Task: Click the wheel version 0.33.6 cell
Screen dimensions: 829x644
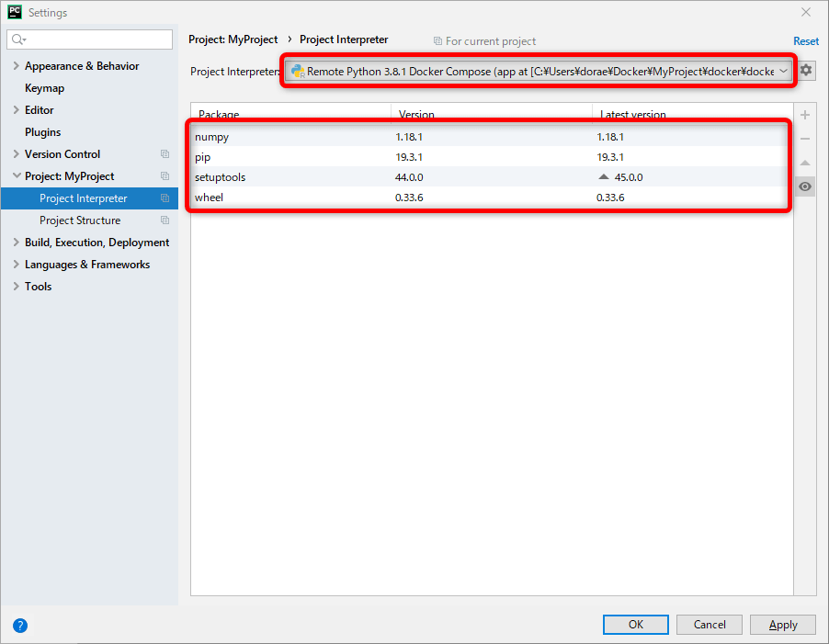Action: tap(409, 198)
